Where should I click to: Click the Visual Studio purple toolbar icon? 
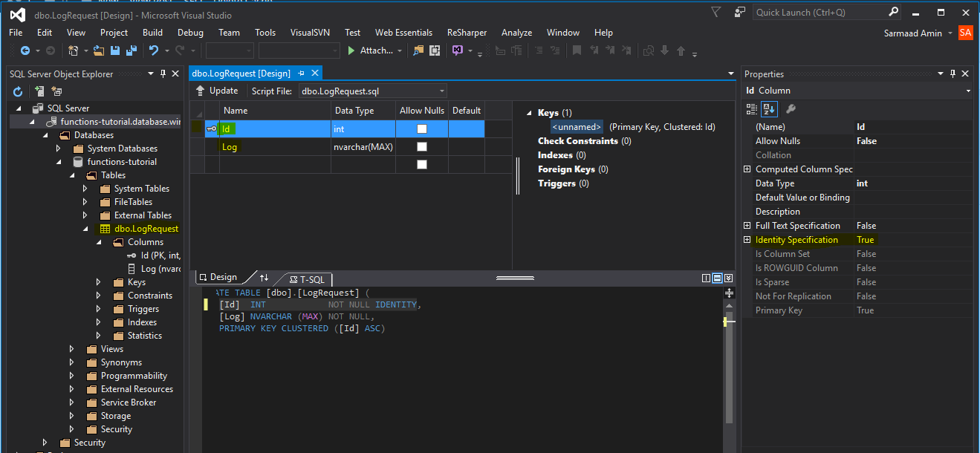[457, 50]
